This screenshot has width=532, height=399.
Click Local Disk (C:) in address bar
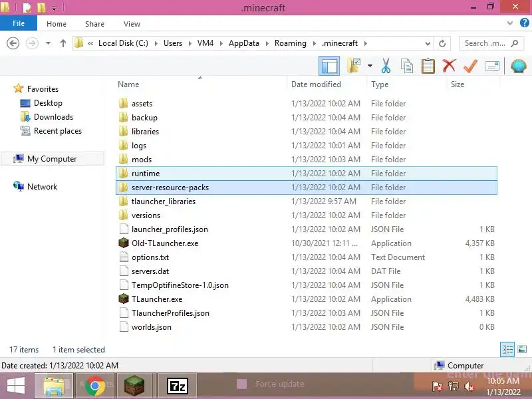(x=123, y=43)
